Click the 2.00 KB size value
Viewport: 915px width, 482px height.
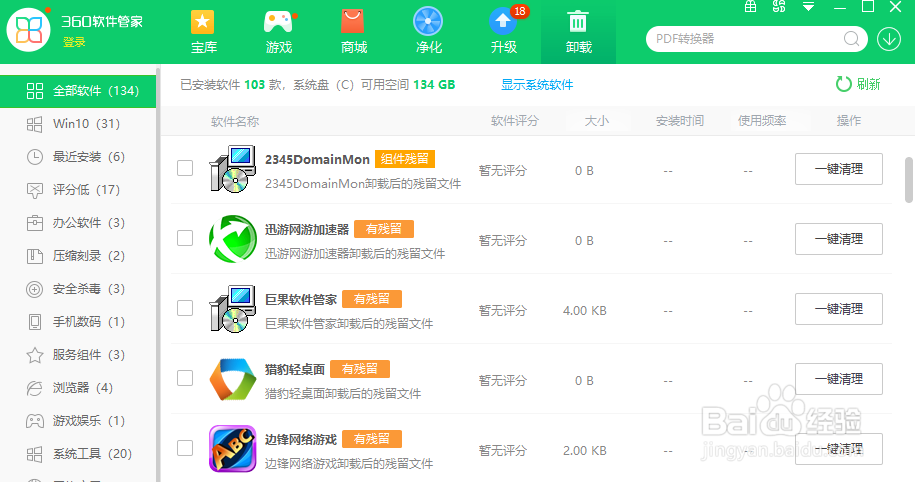point(584,450)
